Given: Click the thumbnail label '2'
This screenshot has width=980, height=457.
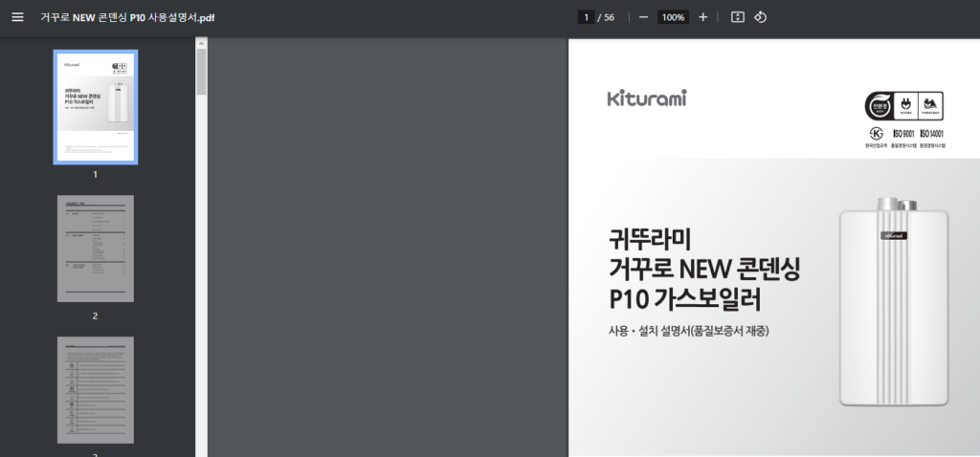Looking at the screenshot, I should [x=95, y=316].
